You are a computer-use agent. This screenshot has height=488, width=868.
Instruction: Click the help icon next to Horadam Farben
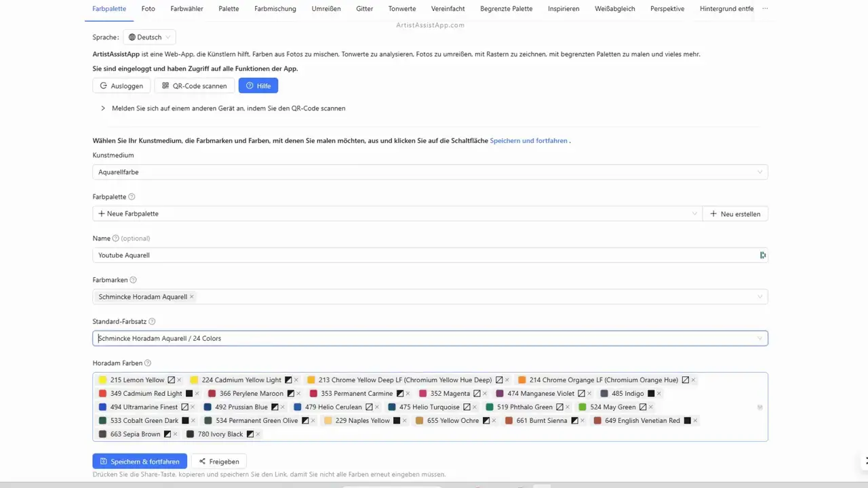(x=148, y=363)
